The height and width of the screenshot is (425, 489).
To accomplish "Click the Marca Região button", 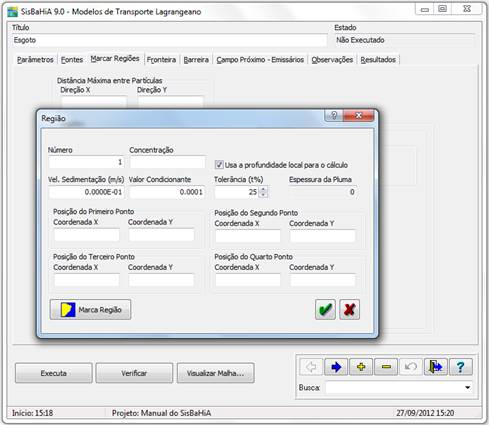I will [90, 309].
